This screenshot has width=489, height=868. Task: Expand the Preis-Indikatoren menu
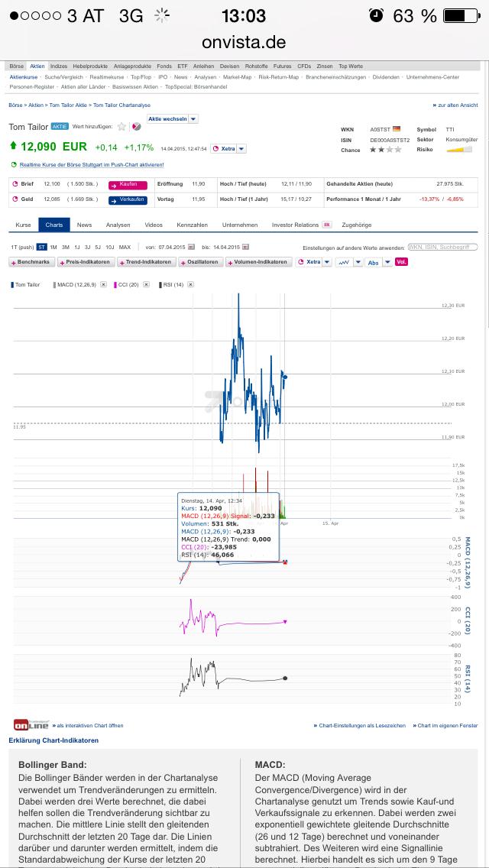click(86, 262)
